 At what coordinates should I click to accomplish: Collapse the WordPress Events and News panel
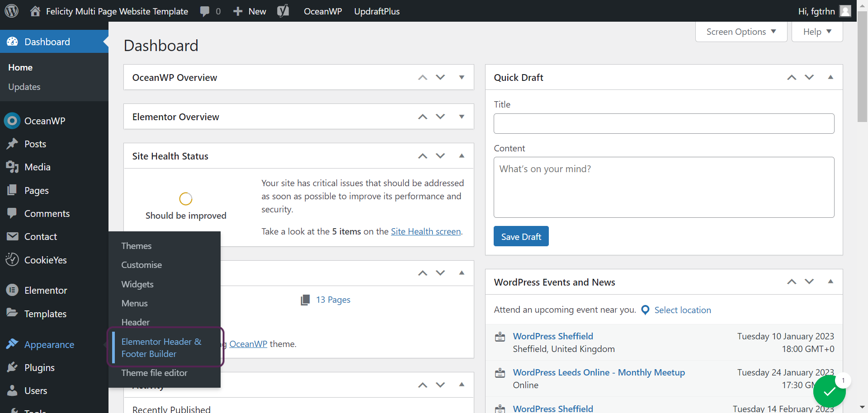(830, 282)
